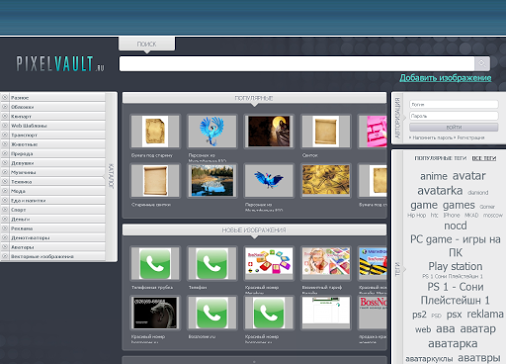
Task: Open the ВСЕ ТЕГИ link
Action: click(x=484, y=158)
